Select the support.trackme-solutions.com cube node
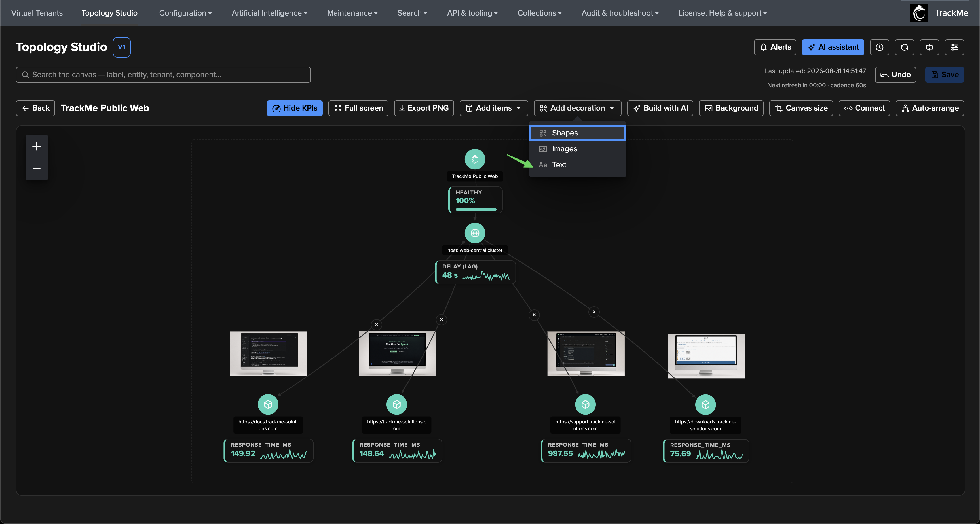 (586, 405)
